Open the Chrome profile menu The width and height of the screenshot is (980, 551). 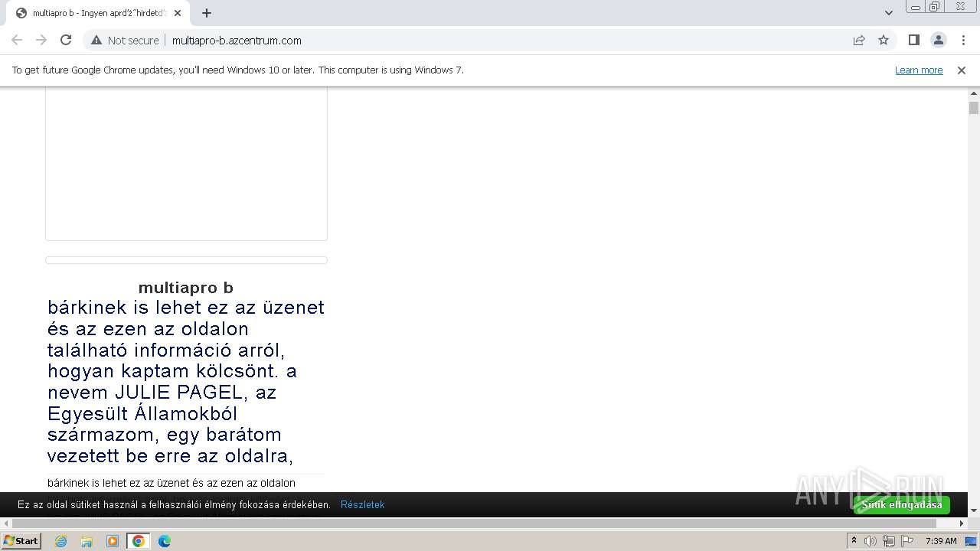coord(939,41)
